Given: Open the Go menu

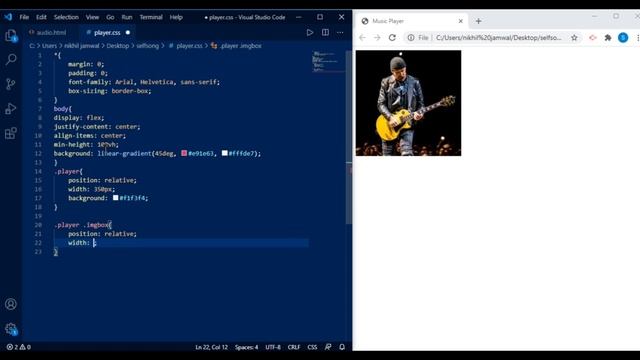Looking at the screenshot, I should 110,17.
